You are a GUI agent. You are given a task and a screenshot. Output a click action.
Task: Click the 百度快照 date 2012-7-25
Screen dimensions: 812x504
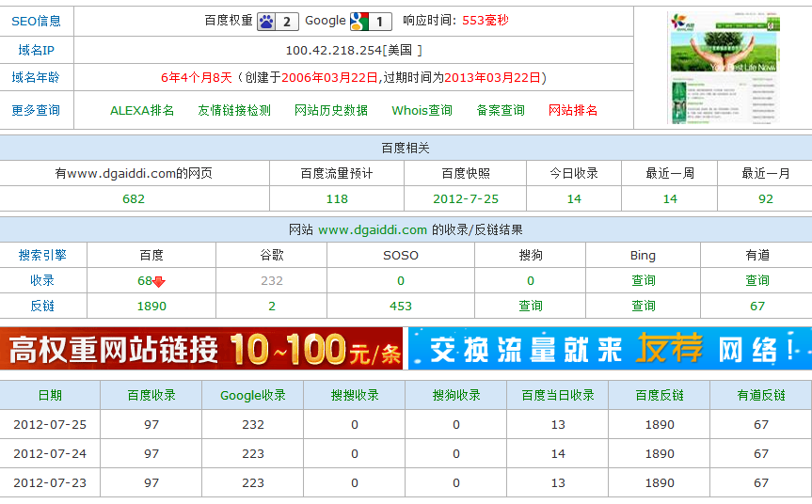click(x=466, y=198)
